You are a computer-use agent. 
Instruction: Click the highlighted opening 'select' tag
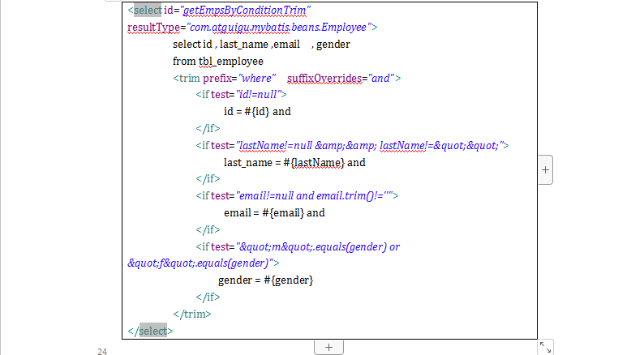point(148,10)
